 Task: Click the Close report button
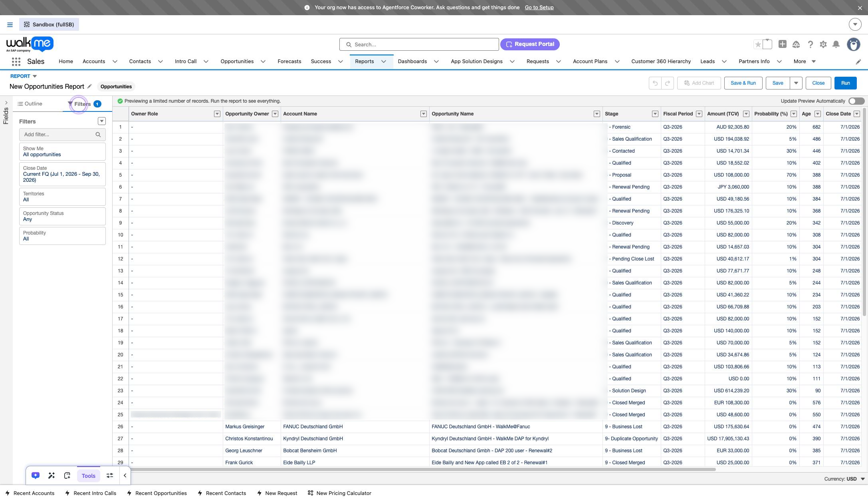pyautogui.click(x=818, y=83)
